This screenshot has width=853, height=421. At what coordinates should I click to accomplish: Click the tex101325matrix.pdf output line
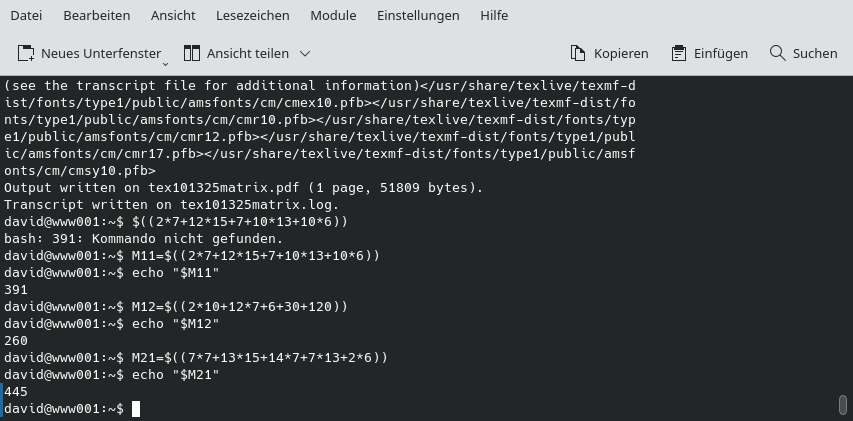pos(243,188)
